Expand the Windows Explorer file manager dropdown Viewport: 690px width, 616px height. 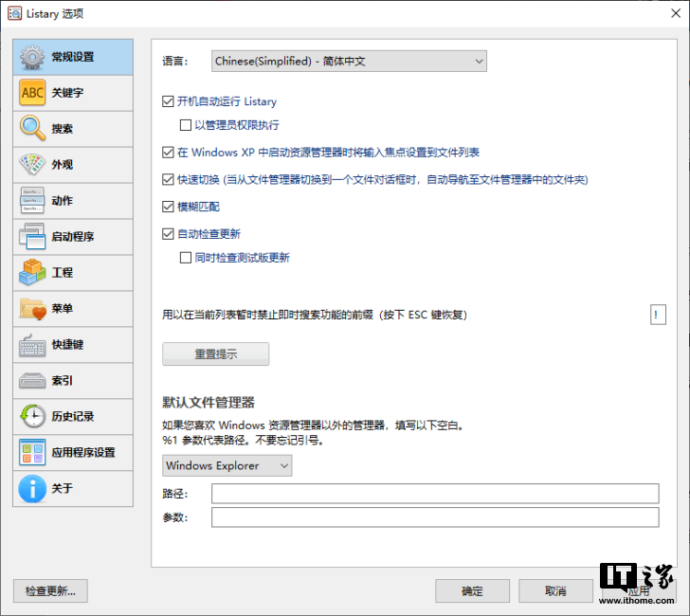[227, 466]
